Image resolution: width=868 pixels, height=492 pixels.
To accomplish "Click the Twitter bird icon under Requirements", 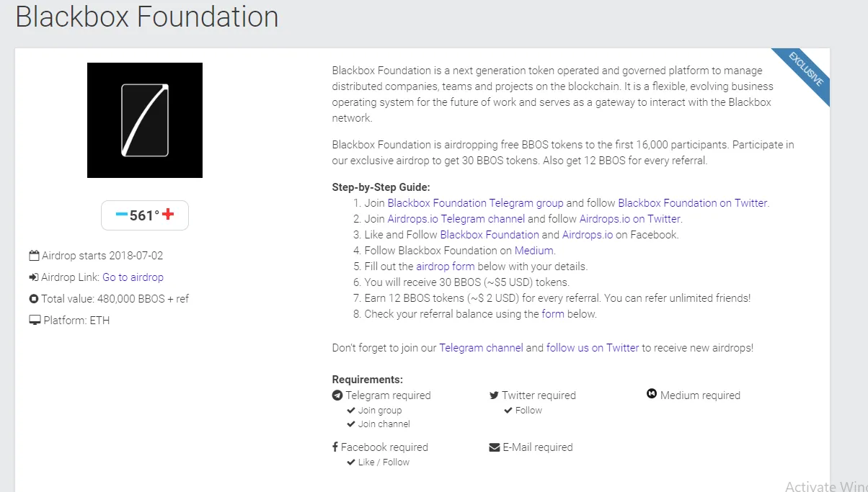I will (494, 395).
